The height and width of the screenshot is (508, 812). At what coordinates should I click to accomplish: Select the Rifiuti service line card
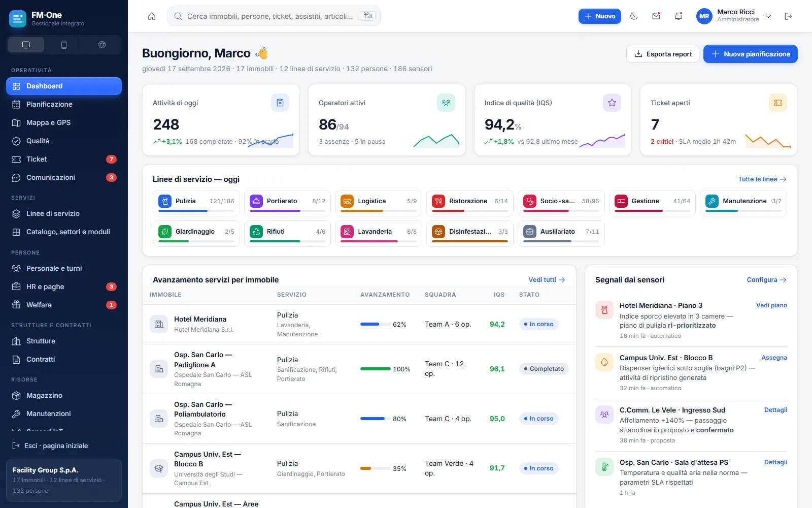tap(287, 234)
